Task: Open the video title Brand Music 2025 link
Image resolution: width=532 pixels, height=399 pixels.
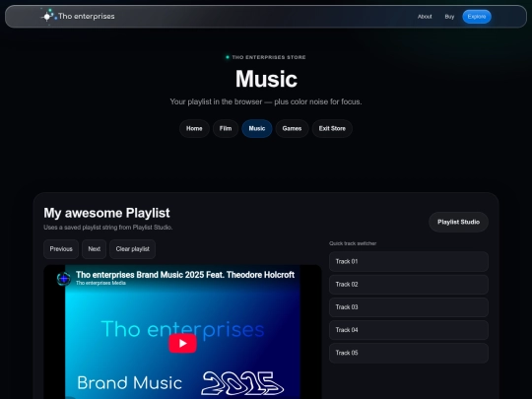Action: [x=185, y=275]
